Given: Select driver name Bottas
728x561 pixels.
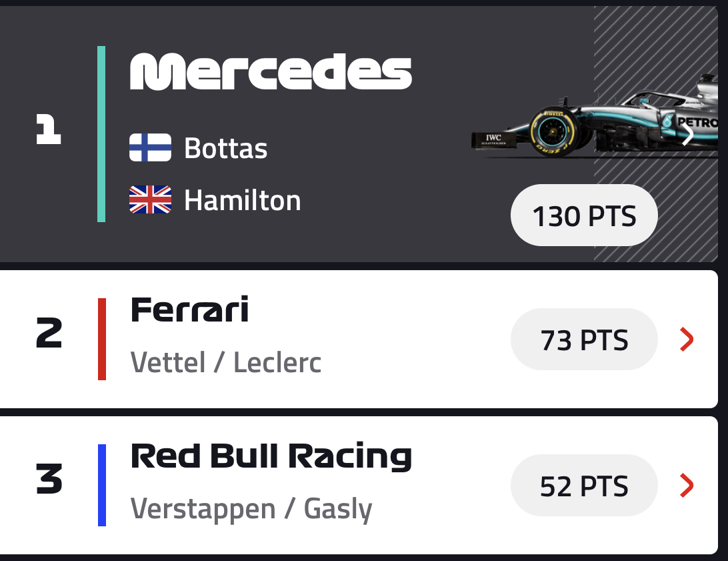Looking at the screenshot, I should (225, 148).
